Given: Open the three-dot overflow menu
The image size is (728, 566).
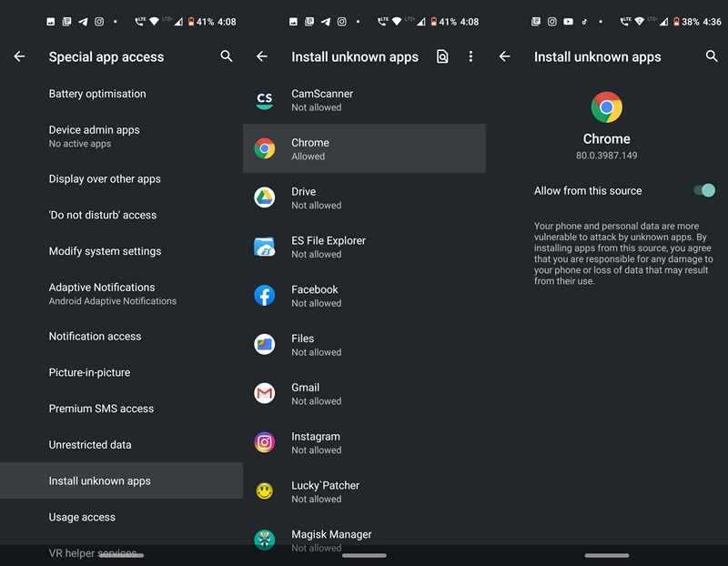Looking at the screenshot, I should 470,56.
